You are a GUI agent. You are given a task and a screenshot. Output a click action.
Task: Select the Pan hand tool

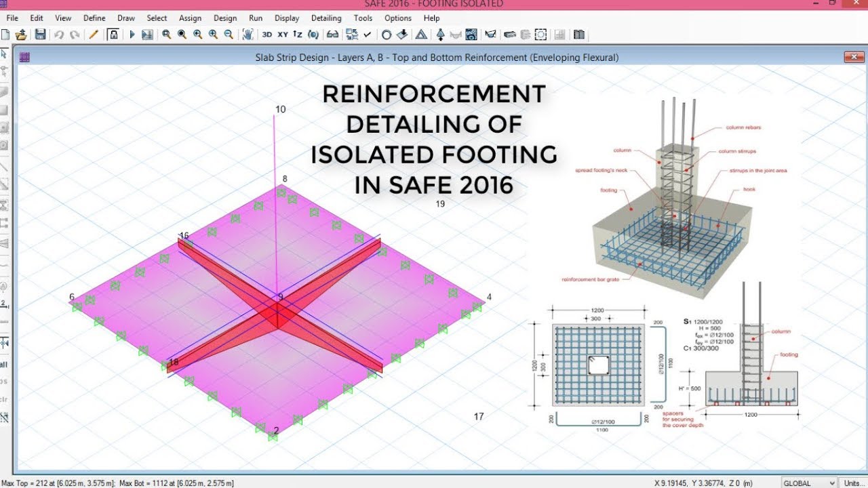(248, 35)
